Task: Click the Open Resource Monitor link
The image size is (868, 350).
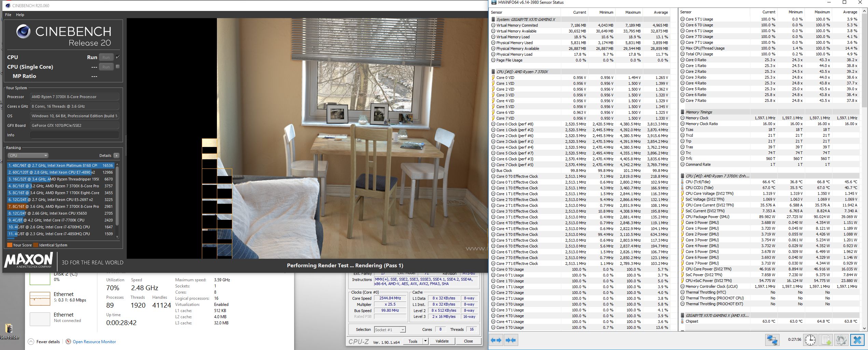Action: [94, 341]
